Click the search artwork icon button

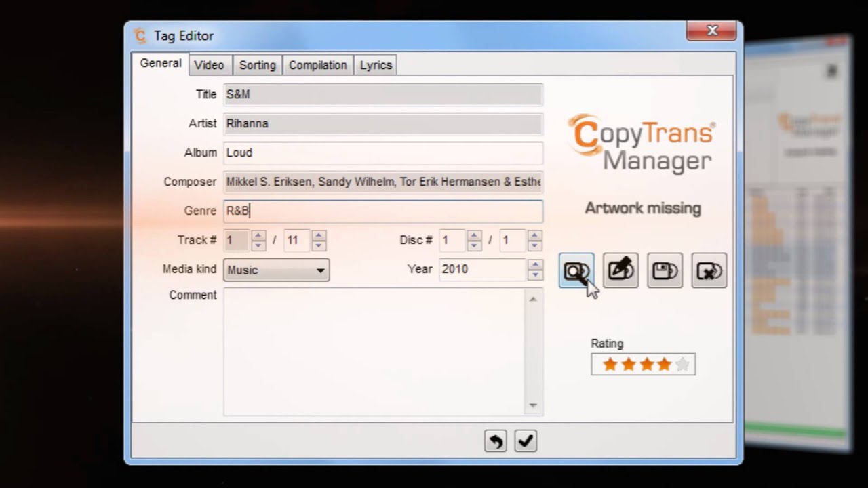(576, 270)
